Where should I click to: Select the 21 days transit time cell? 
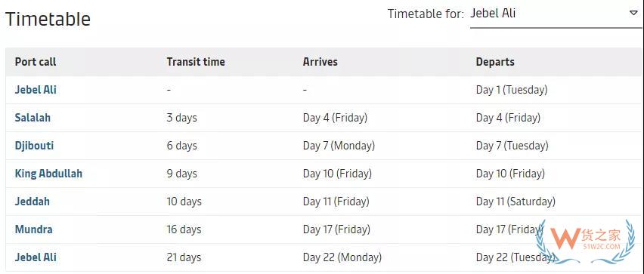coord(184,257)
